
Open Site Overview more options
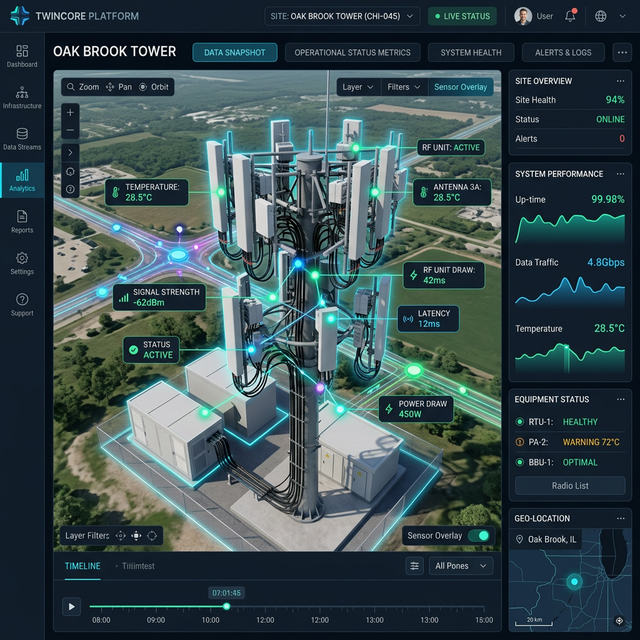[x=620, y=81]
